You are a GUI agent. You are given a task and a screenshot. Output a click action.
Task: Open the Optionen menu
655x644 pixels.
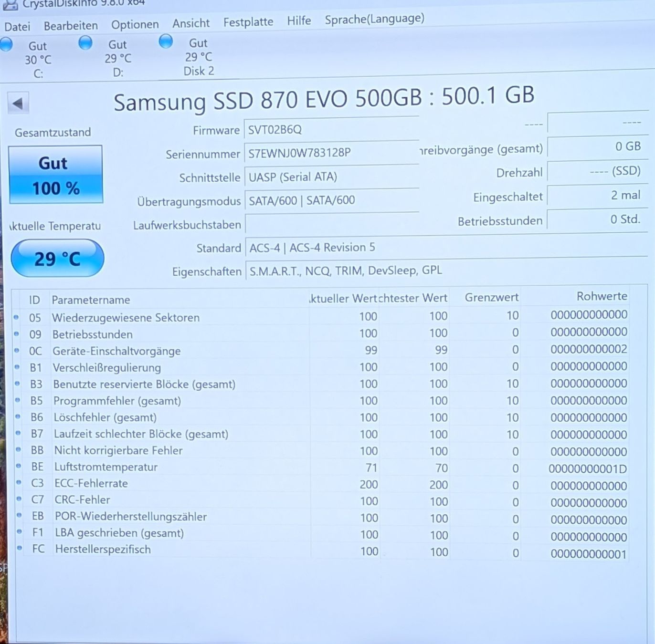[135, 24]
